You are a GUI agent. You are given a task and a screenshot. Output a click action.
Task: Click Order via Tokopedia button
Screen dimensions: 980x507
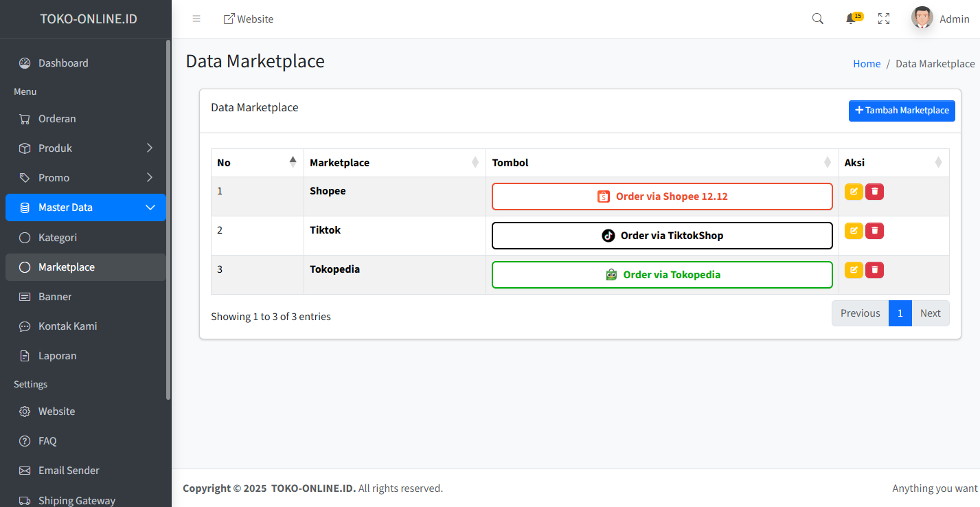point(662,275)
